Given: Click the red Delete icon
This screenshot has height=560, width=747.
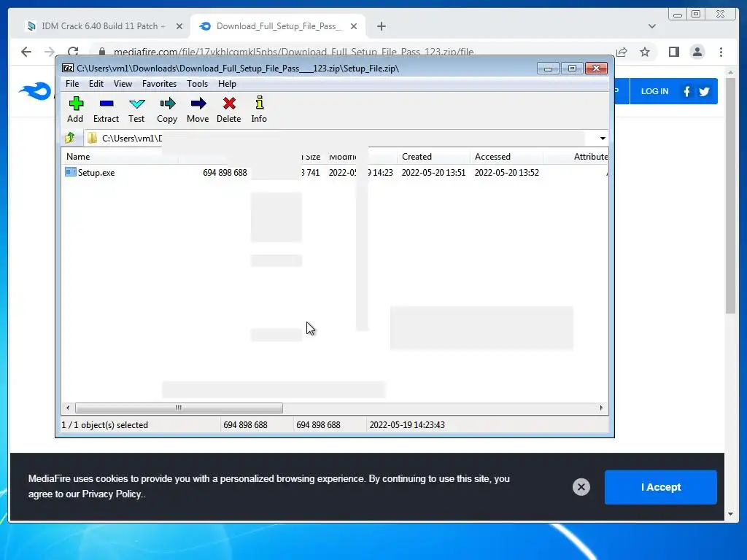Looking at the screenshot, I should [229, 104].
